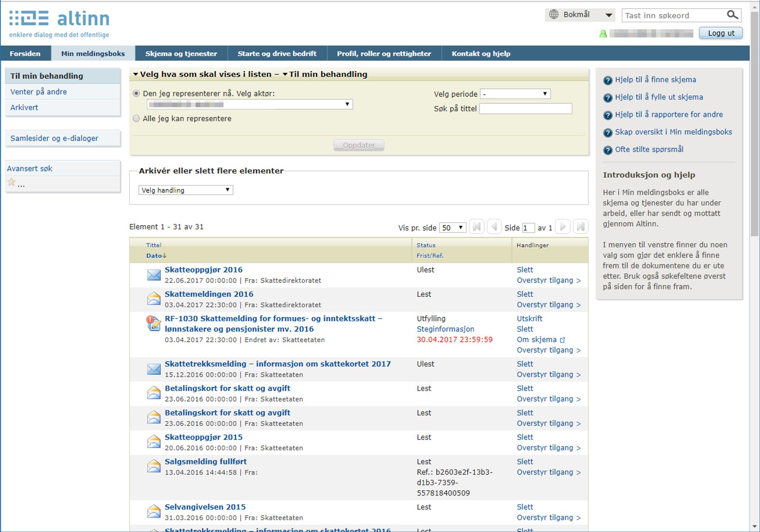Open Profil, roller og rettigheter tab

tap(384, 54)
